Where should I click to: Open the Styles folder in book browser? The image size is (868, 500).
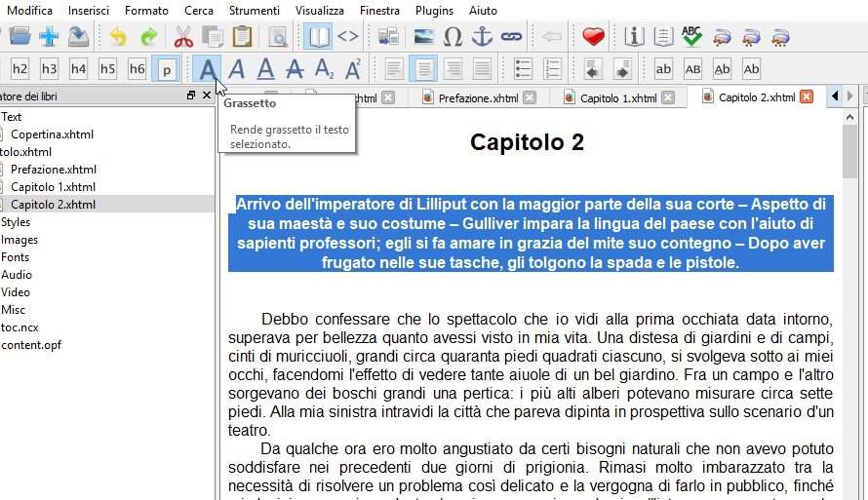16,222
